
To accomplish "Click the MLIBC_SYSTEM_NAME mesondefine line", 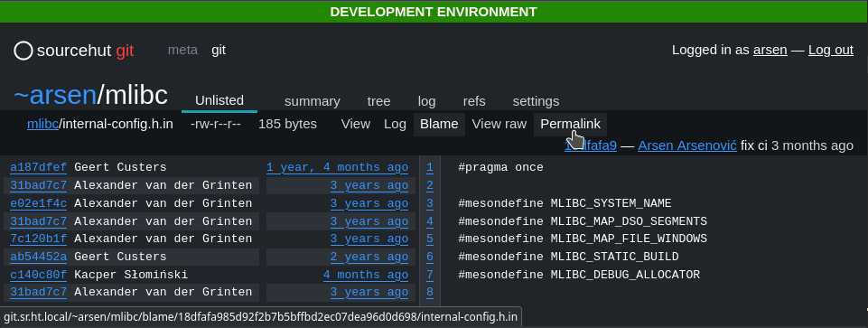I will click(x=565, y=203).
